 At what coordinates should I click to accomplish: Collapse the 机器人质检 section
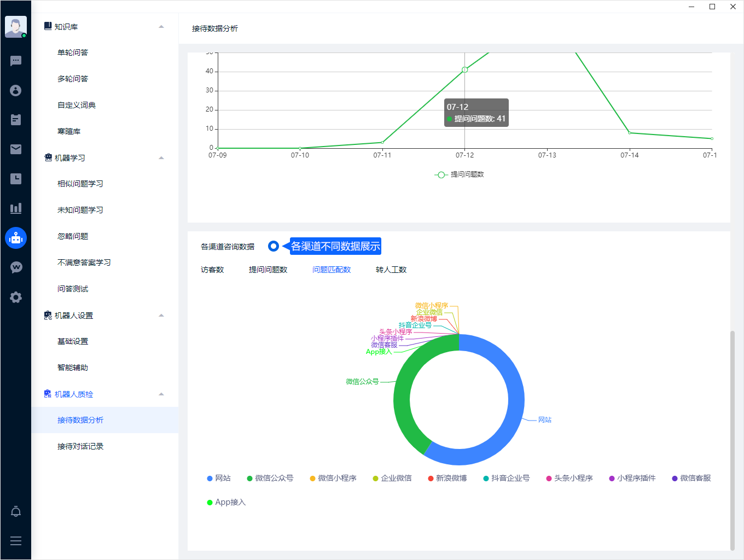click(161, 394)
